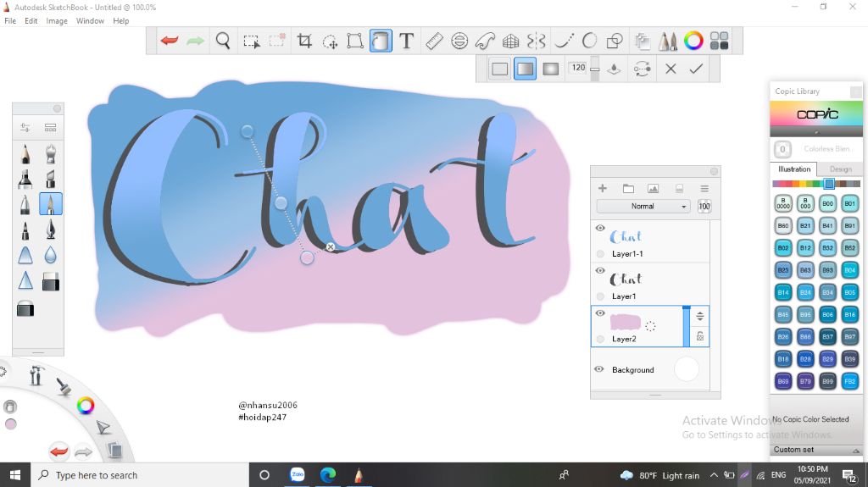Pick Copic color B29
This screenshot has height=487, width=868.
pyautogui.click(x=827, y=358)
